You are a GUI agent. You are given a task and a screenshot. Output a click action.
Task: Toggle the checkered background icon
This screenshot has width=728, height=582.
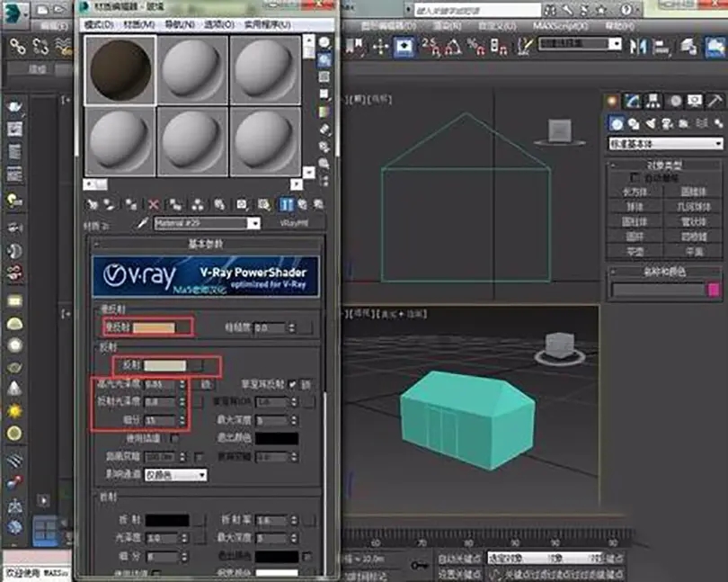pyautogui.click(x=324, y=76)
